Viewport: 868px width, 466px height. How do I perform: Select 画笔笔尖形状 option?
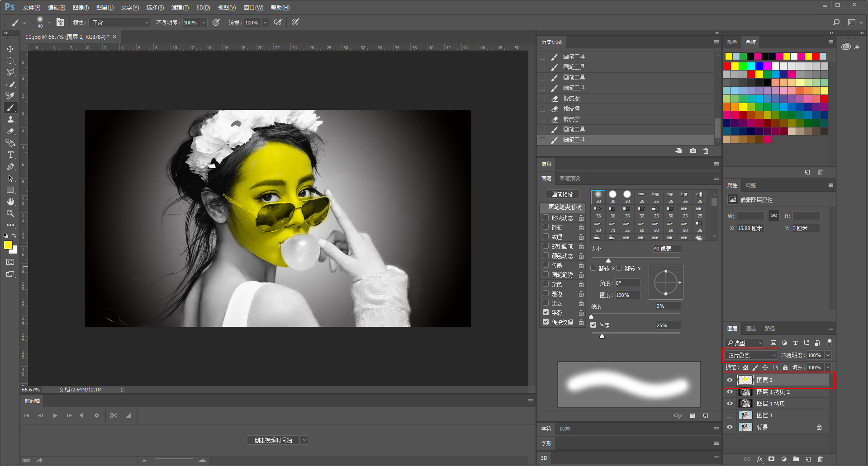coord(563,207)
